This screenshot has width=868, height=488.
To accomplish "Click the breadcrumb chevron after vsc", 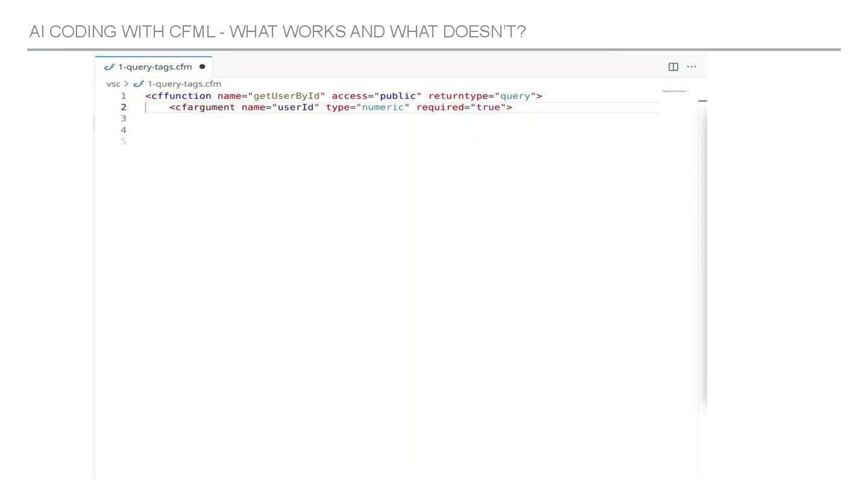I will pos(127,84).
